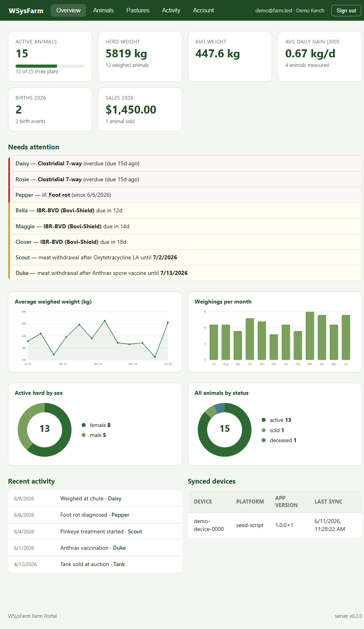
Task: Click the PLATFORM column header
Action: coord(250,502)
